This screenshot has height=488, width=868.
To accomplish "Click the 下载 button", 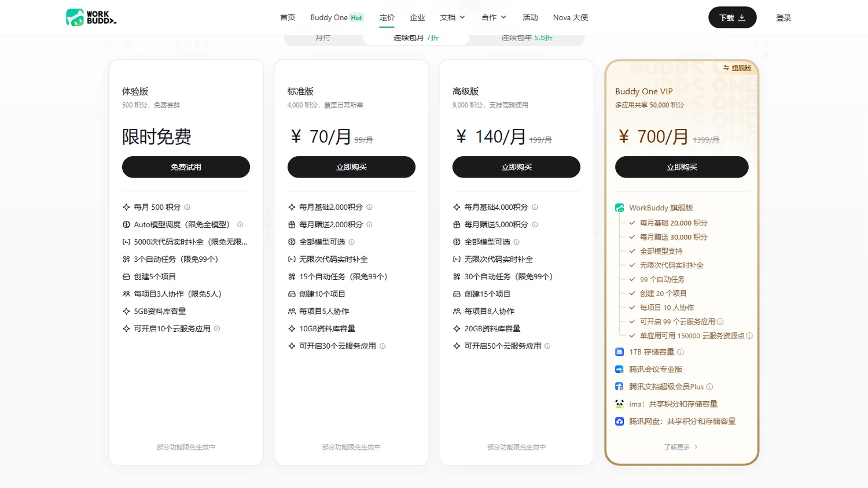I will coord(733,17).
